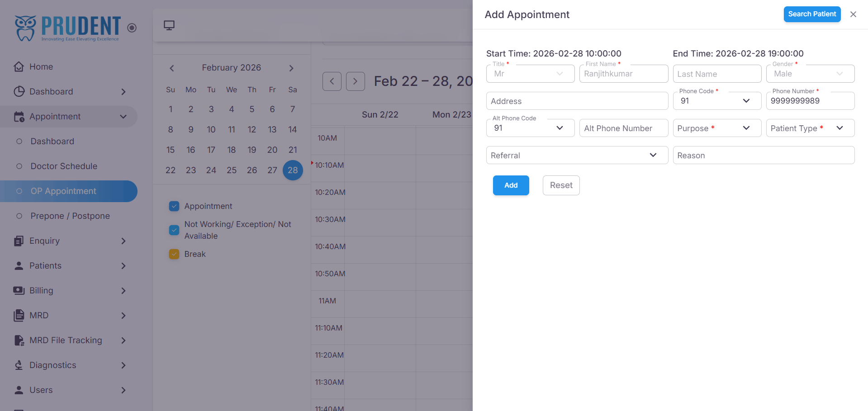The height and width of the screenshot is (411, 868).
Task: Click the Diagnostics microscope icon
Action: click(19, 365)
